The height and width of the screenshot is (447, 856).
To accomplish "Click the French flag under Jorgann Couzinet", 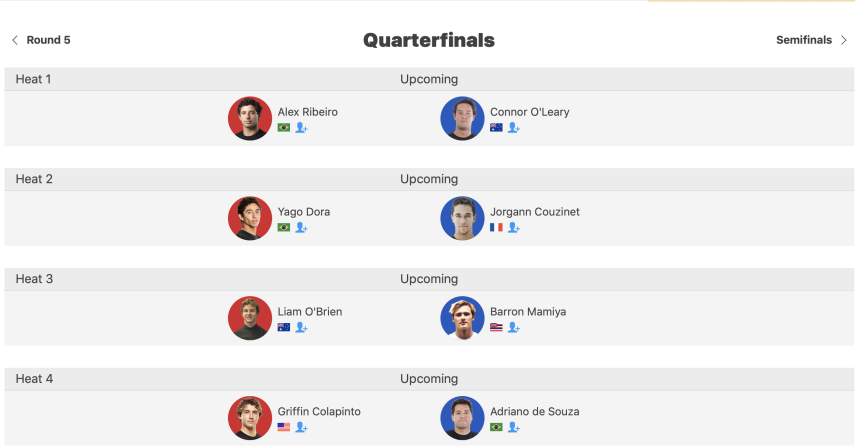I will point(496,228).
